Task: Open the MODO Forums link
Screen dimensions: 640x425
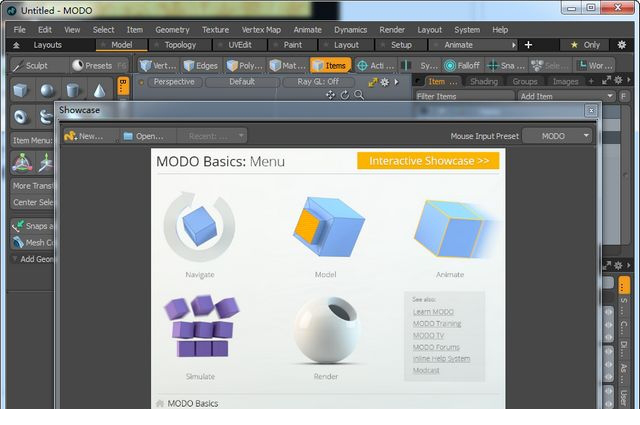Action: [436, 347]
